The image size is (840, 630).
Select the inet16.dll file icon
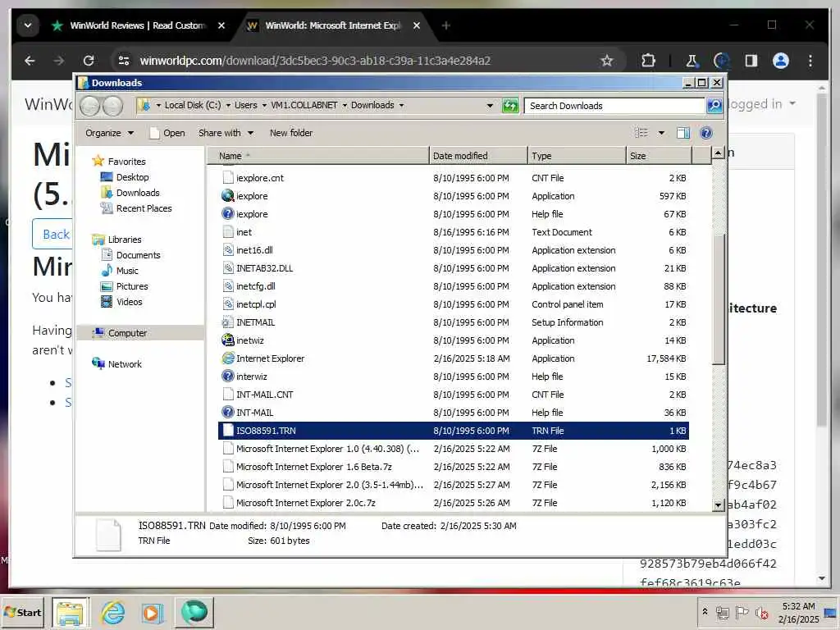pyautogui.click(x=228, y=250)
